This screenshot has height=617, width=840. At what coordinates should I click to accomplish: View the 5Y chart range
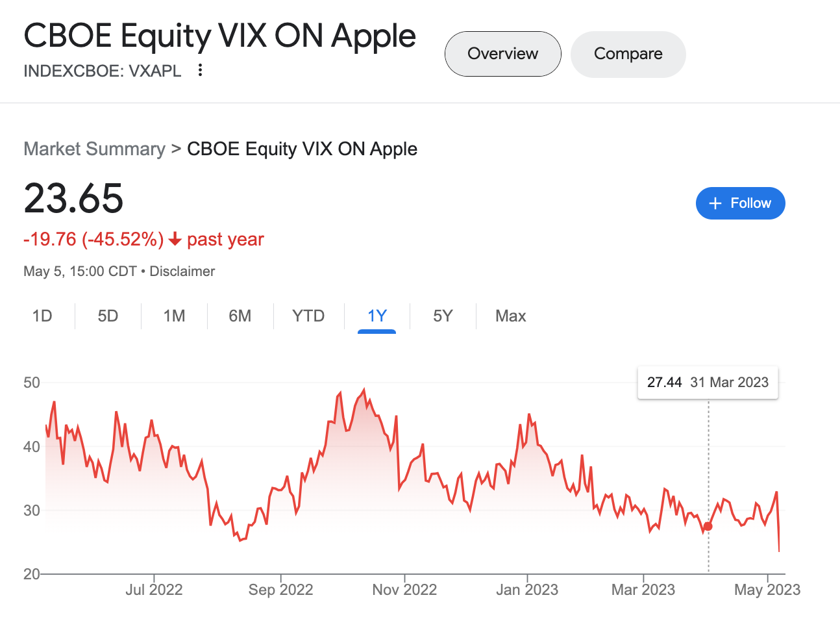click(x=443, y=316)
